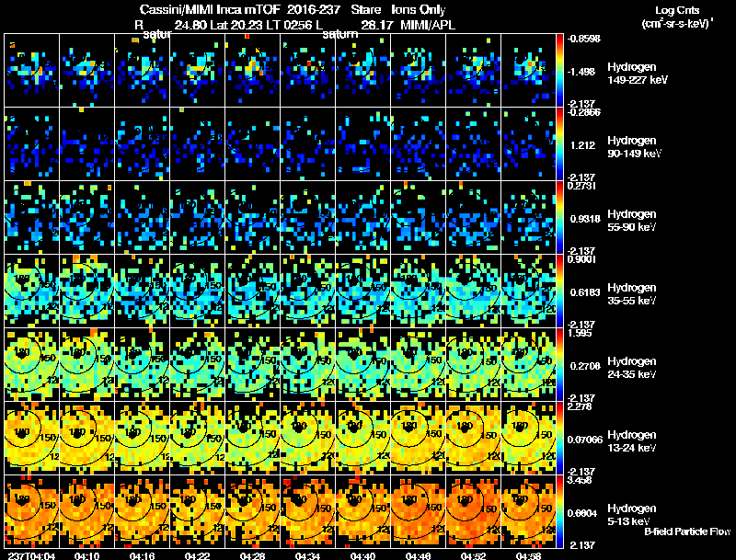Image resolution: width=736 pixels, height=560 pixels.
Task: Click the '04:40' time label
Action: tap(362, 555)
